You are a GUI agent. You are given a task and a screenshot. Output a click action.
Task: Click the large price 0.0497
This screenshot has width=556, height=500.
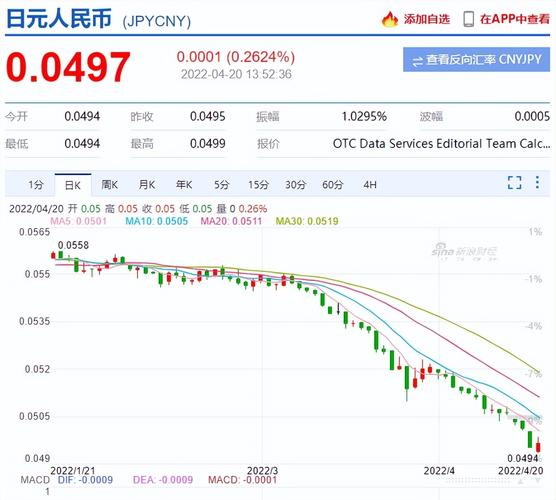point(68,67)
